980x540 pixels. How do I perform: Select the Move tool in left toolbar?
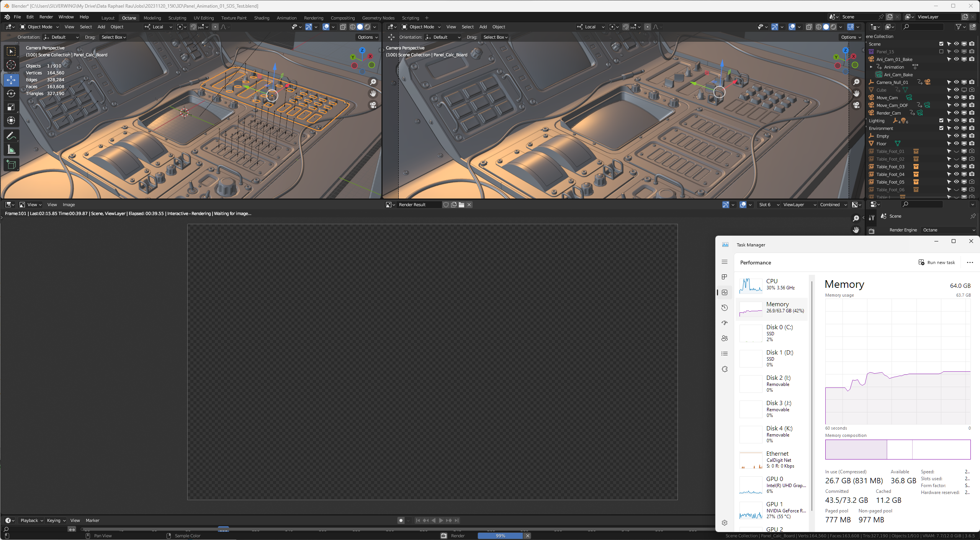coord(11,80)
